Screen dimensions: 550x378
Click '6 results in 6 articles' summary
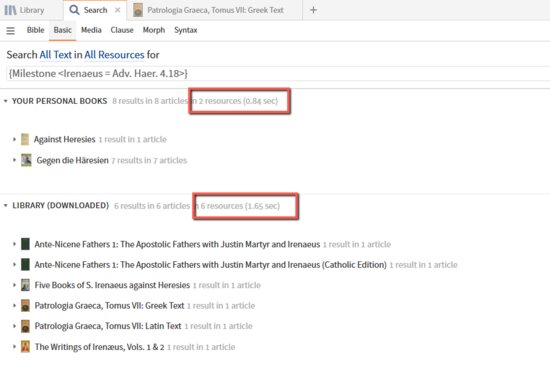[152, 206]
